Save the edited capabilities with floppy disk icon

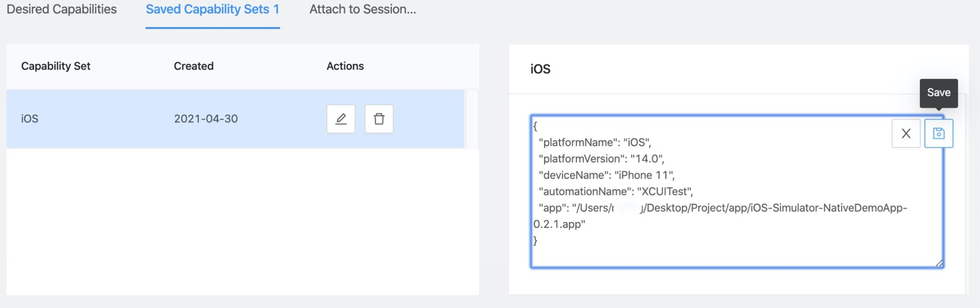pos(939,133)
